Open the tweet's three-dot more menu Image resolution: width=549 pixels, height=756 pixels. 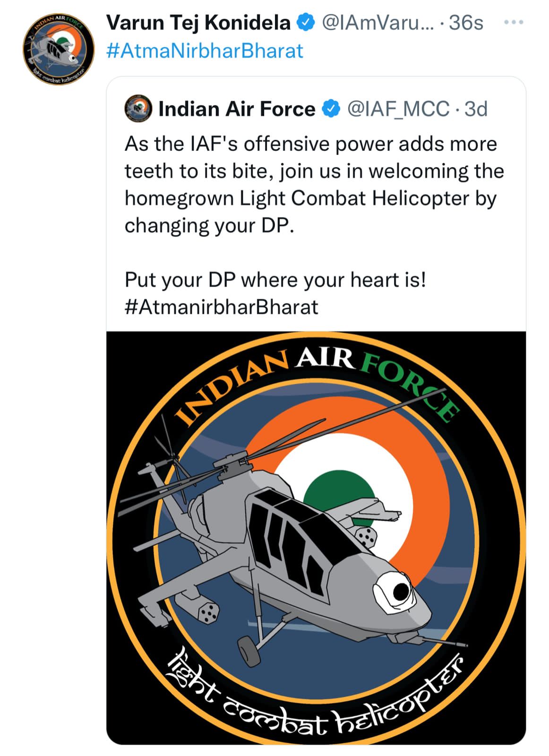click(x=514, y=22)
